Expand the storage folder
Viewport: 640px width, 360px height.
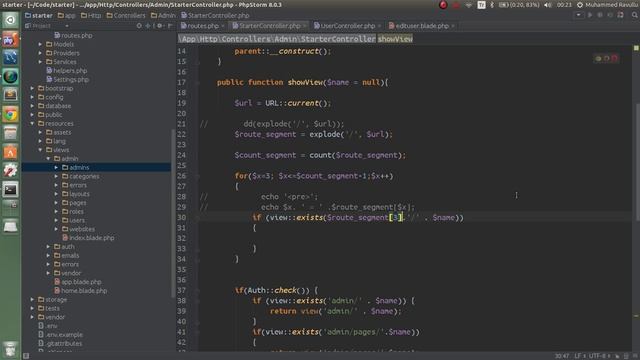point(32,300)
